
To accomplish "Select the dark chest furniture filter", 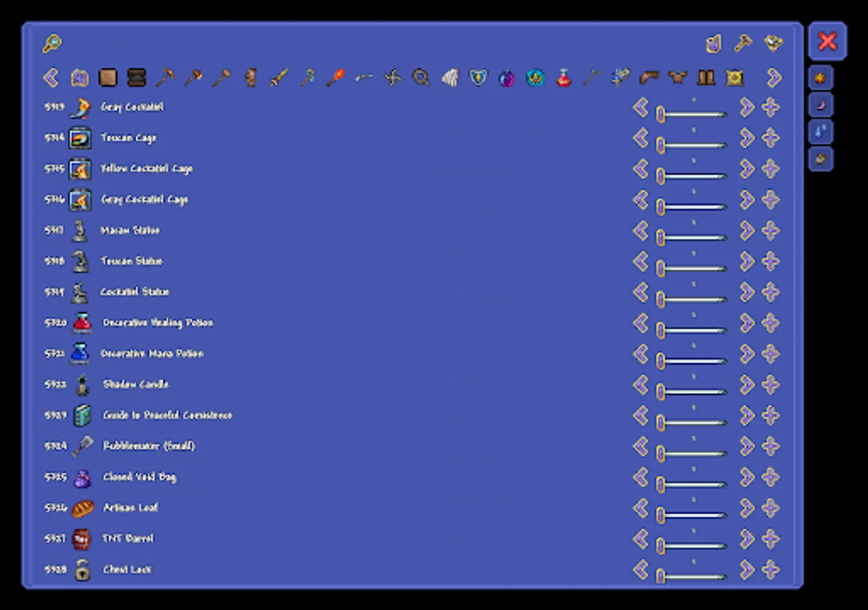I will point(136,77).
